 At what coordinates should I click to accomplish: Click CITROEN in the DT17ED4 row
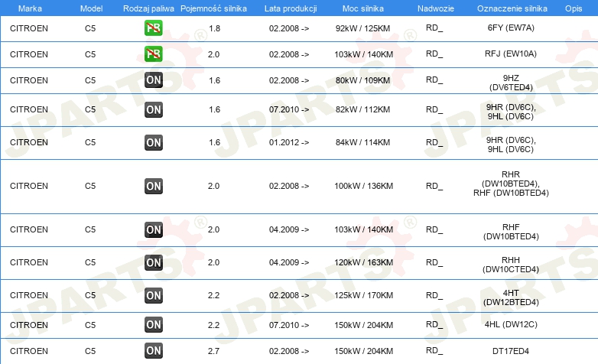[x=29, y=351]
